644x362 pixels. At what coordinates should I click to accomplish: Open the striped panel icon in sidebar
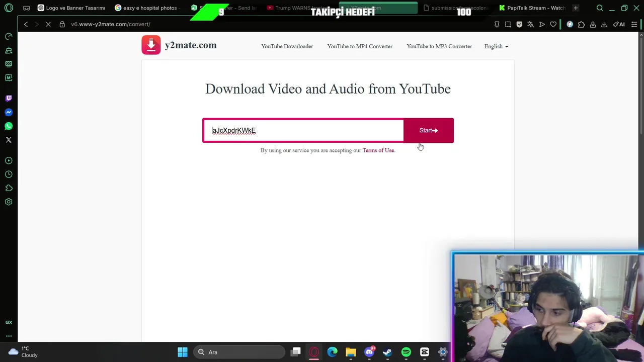(9, 64)
